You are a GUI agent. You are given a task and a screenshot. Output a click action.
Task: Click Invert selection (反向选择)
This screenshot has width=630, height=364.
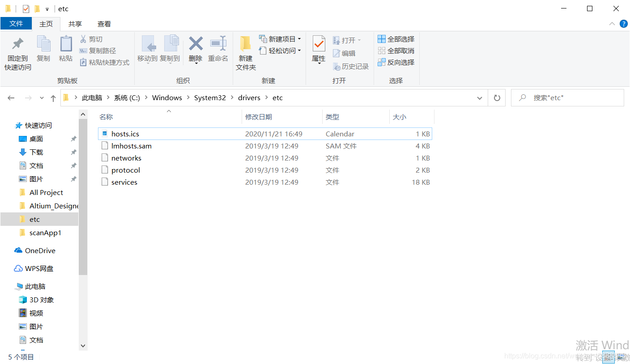[x=396, y=63]
